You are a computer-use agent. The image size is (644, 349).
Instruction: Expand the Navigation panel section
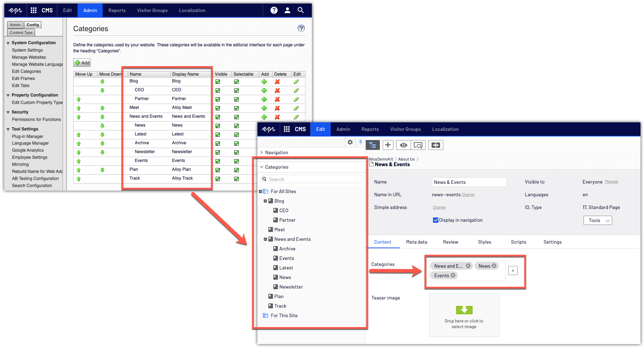[262, 152]
